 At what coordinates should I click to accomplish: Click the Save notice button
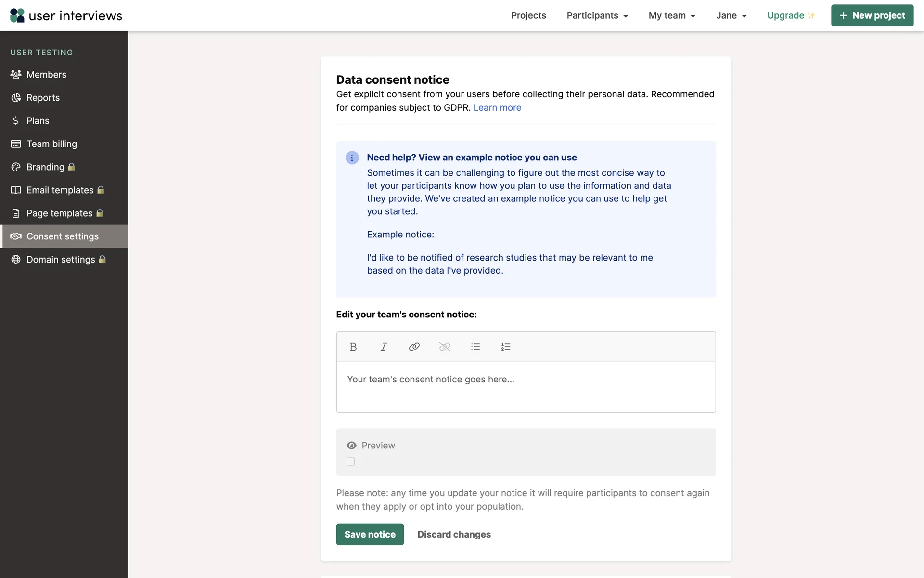(x=370, y=534)
